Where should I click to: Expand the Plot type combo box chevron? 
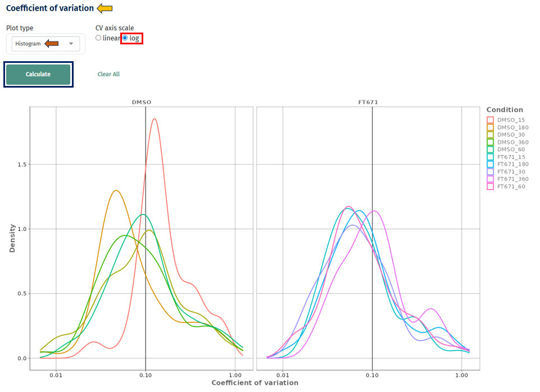pyautogui.click(x=71, y=43)
